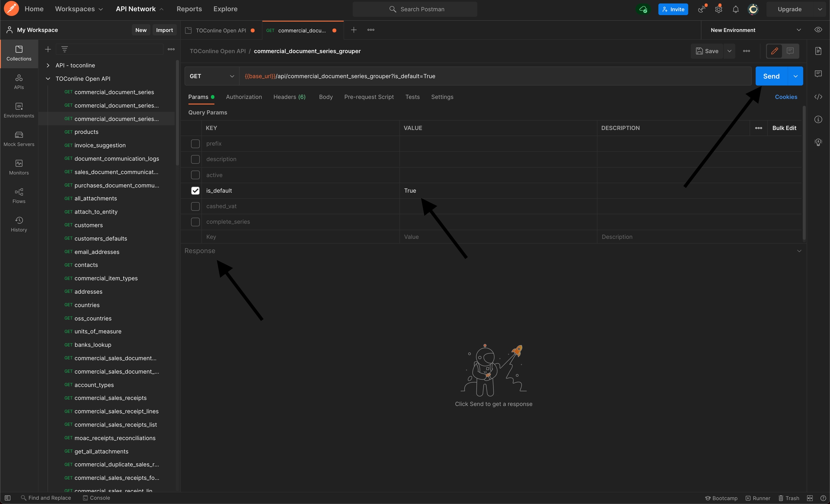
Task: Click the blue Send button
Action: tap(771, 76)
